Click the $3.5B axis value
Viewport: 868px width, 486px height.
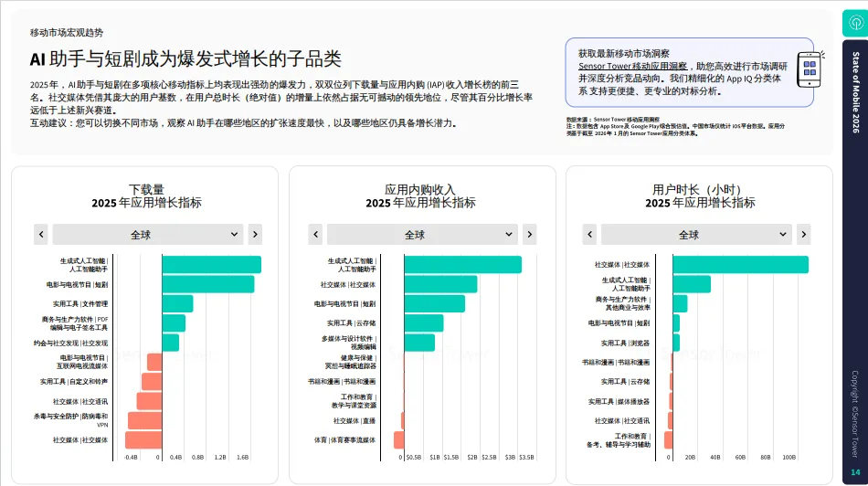526,457
